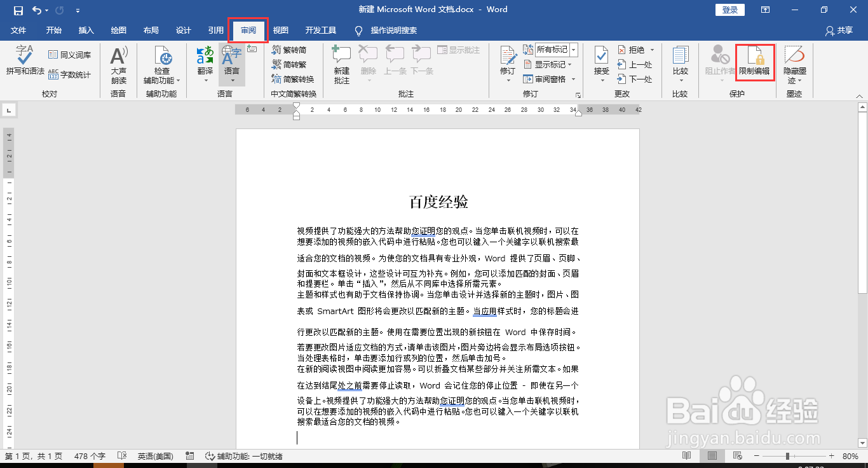Click the vertical scrollbar down arrow
Image resolution: width=868 pixels, height=468 pixels.
[862, 443]
